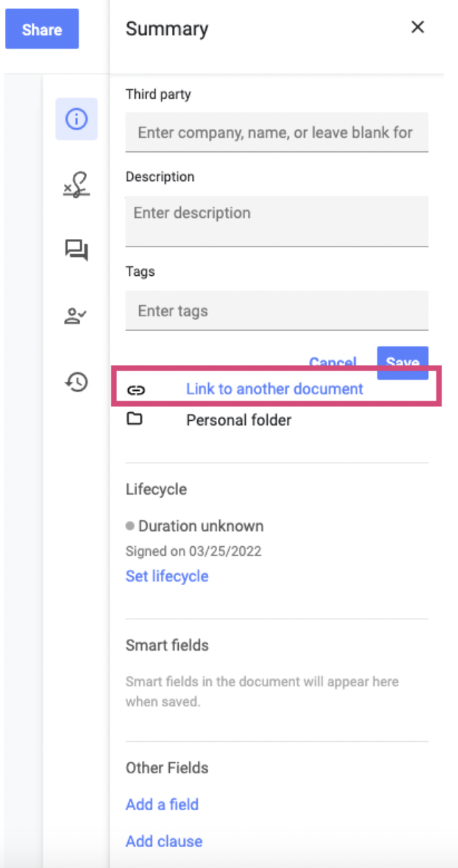Viewport: 458px width, 868px height.
Task: View version history via the clock icon
Action: pos(77,382)
